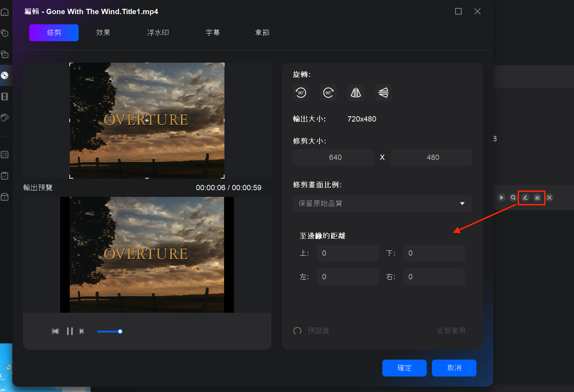
Task: Open the task list icon in the sidebar
Action: 5,155
